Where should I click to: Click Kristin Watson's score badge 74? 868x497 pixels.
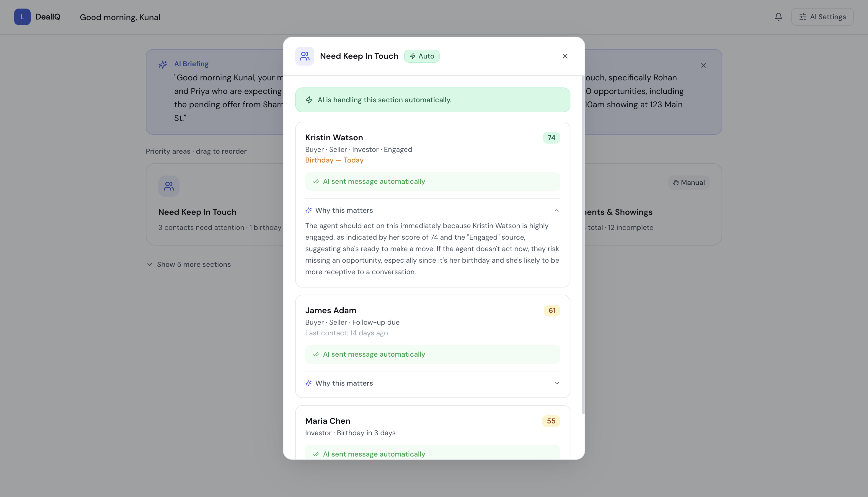[x=551, y=138]
